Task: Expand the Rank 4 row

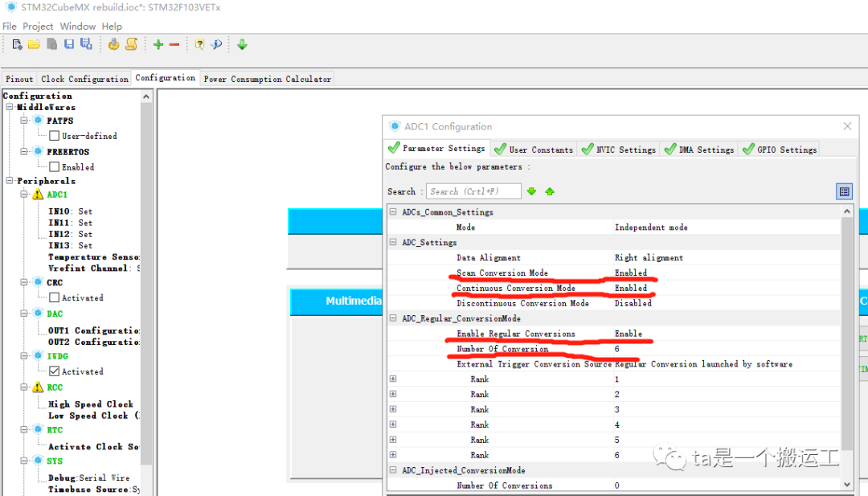Action: click(x=393, y=424)
